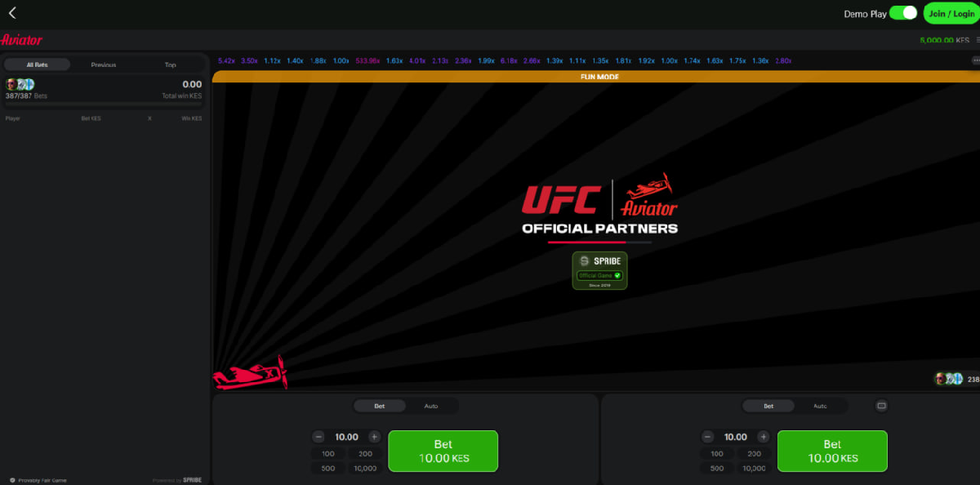Decrease left bet amount with minus

(319, 437)
